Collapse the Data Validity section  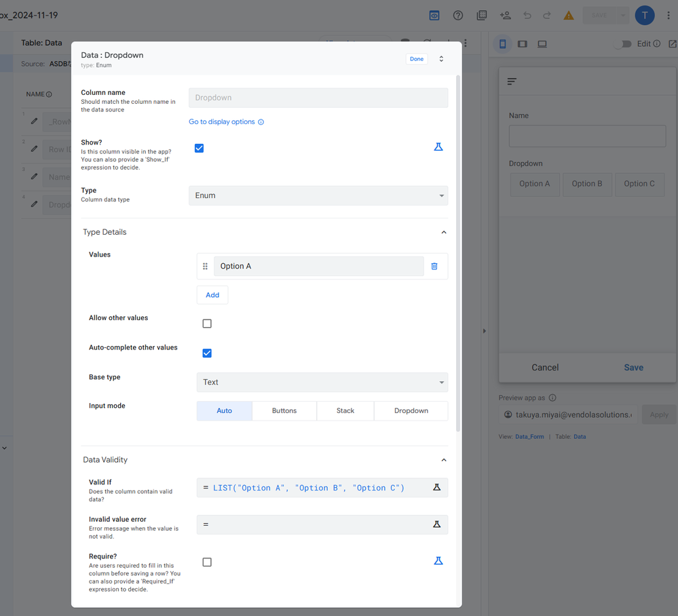[x=444, y=460]
